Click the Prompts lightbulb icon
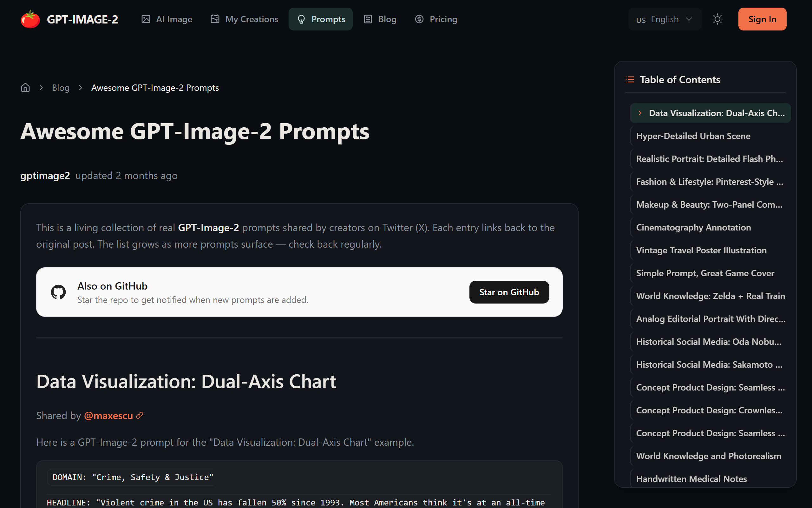This screenshot has width=812, height=508. point(301,19)
